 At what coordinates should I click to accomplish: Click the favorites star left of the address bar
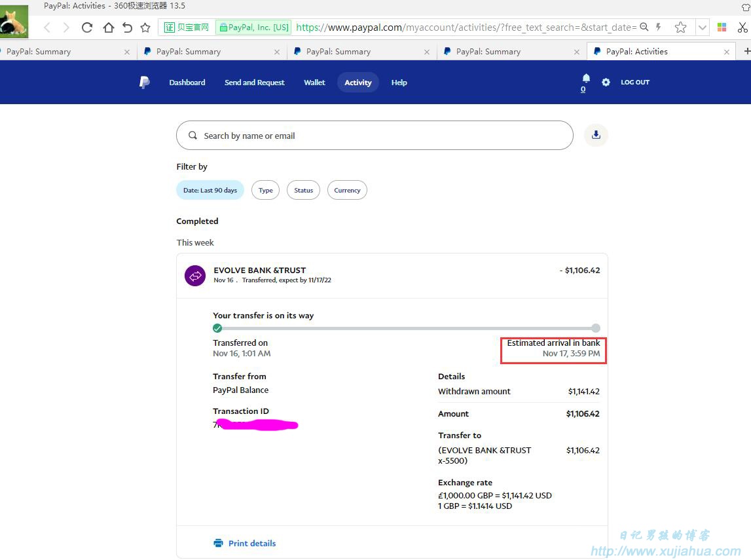(x=145, y=28)
